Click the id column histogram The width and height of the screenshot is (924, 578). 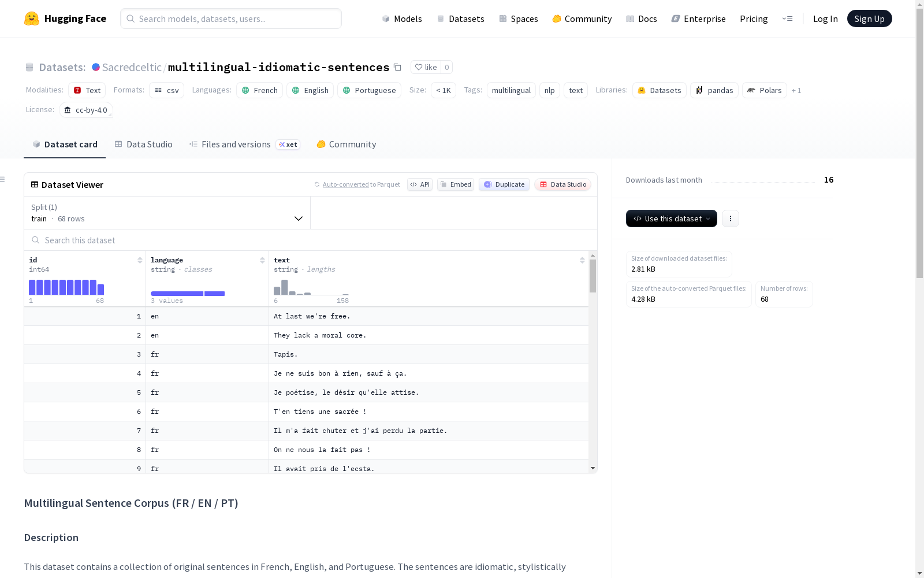point(66,287)
